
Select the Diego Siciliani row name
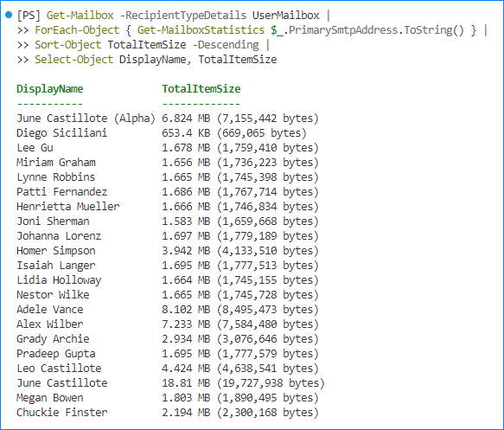pos(61,133)
